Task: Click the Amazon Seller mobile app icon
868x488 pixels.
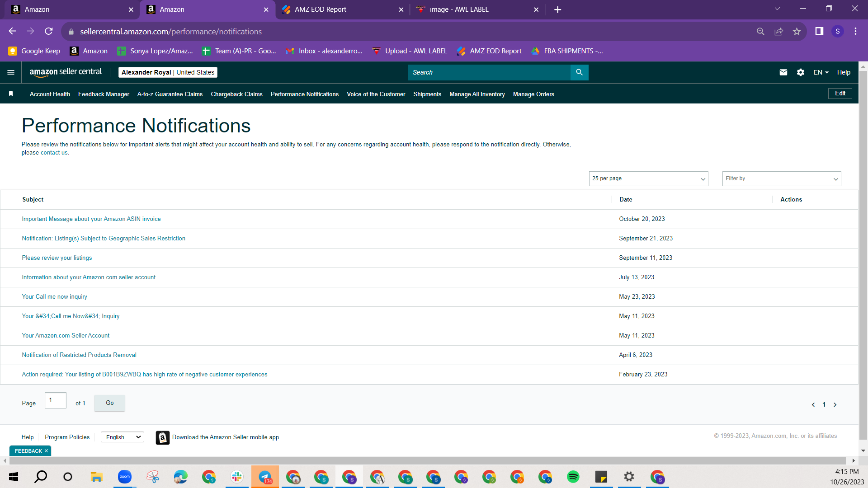Action: pos(163,437)
